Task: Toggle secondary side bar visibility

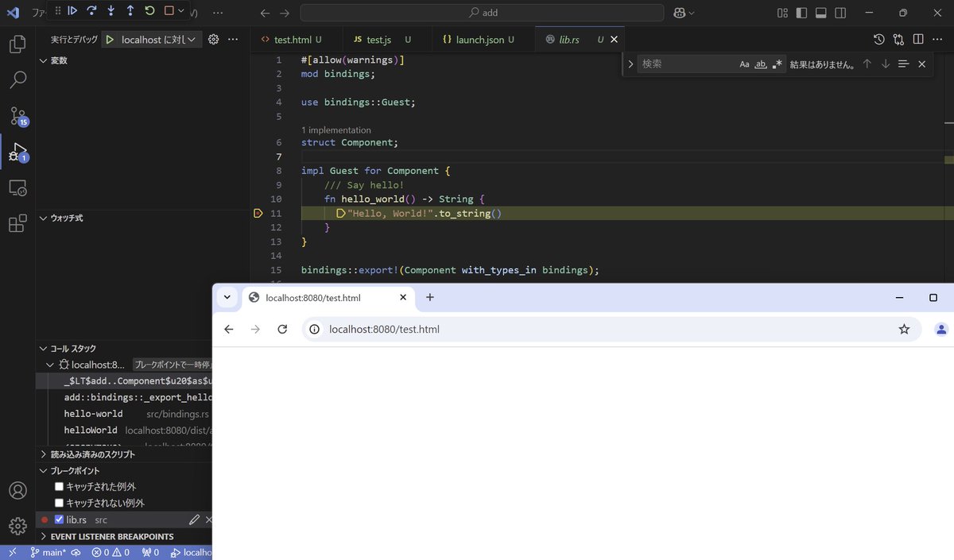Action: point(840,13)
